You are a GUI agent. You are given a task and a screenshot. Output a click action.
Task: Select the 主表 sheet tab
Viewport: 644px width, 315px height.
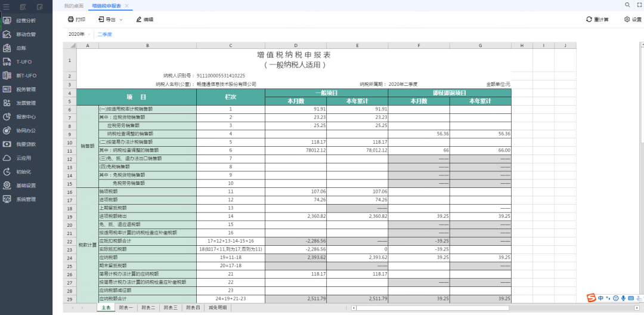click(106, 307)
